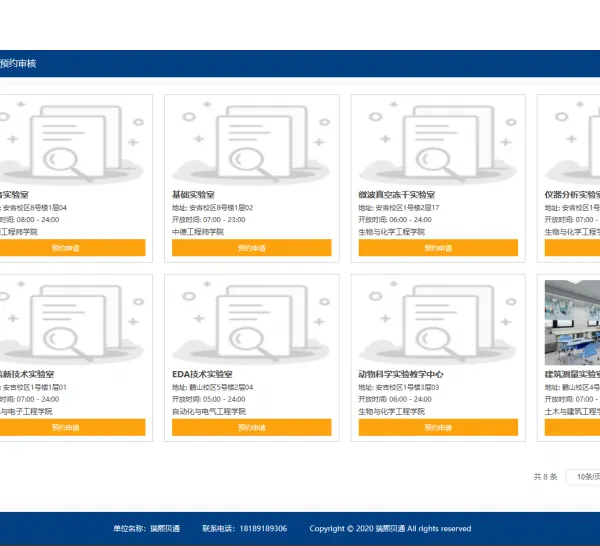Click 预约申请 for lab at 安吉校区8号楼1层04
600x546 pixels.
(x=72, y=248)
